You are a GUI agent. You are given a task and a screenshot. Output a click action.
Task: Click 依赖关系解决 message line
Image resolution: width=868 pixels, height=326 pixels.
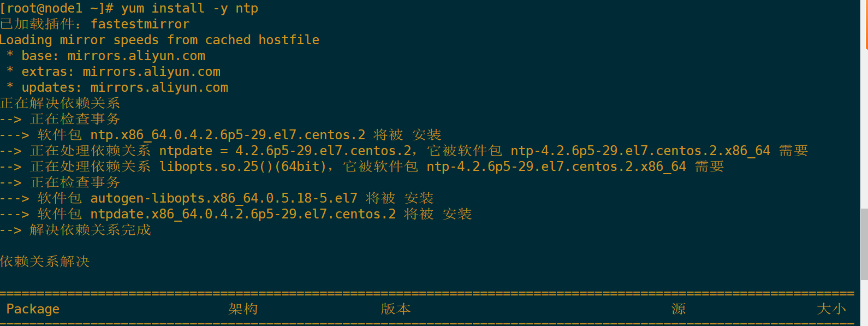pos(45,262)
